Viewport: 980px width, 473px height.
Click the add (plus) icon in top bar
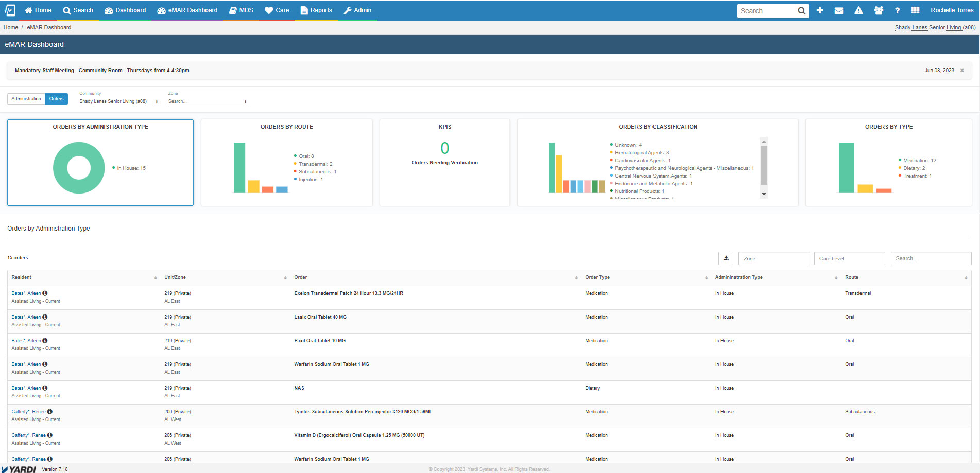pos(820,10)
